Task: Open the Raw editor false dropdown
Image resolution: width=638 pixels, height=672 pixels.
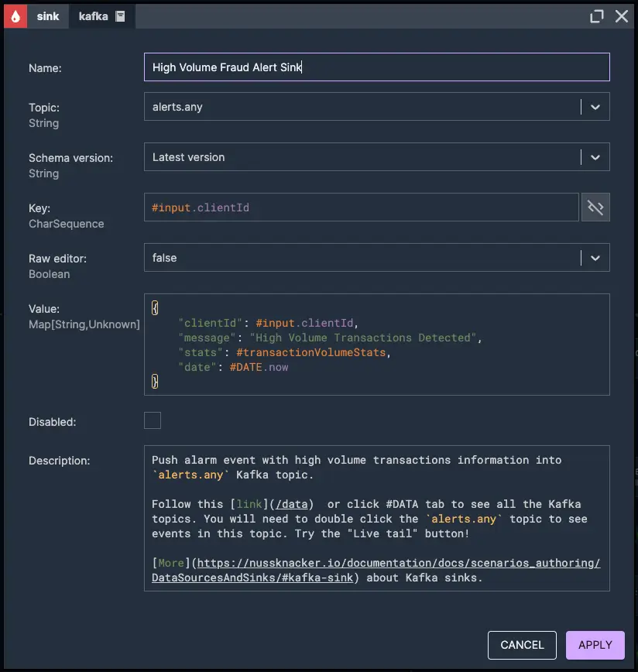Action: 376,258
